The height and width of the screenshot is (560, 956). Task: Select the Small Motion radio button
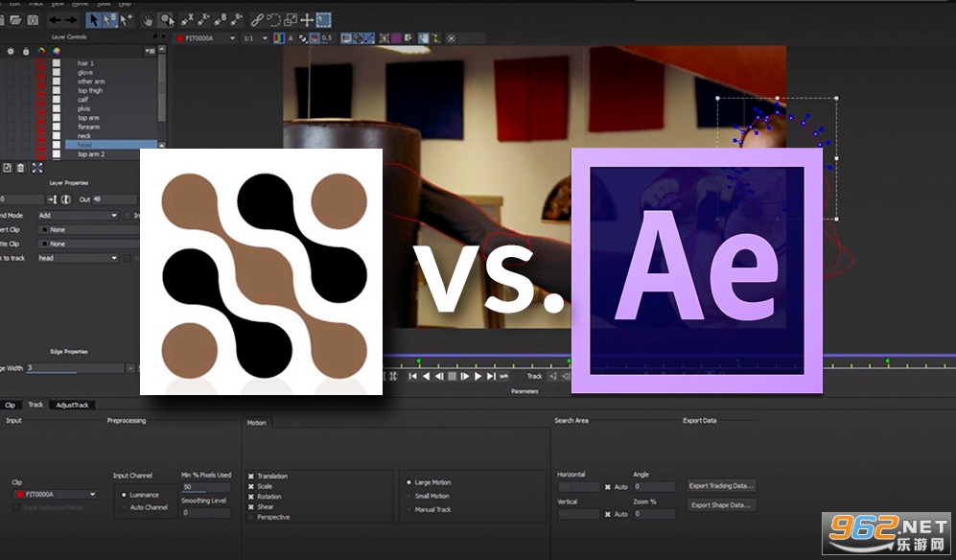pyautogui.click(x=408, y=496)
